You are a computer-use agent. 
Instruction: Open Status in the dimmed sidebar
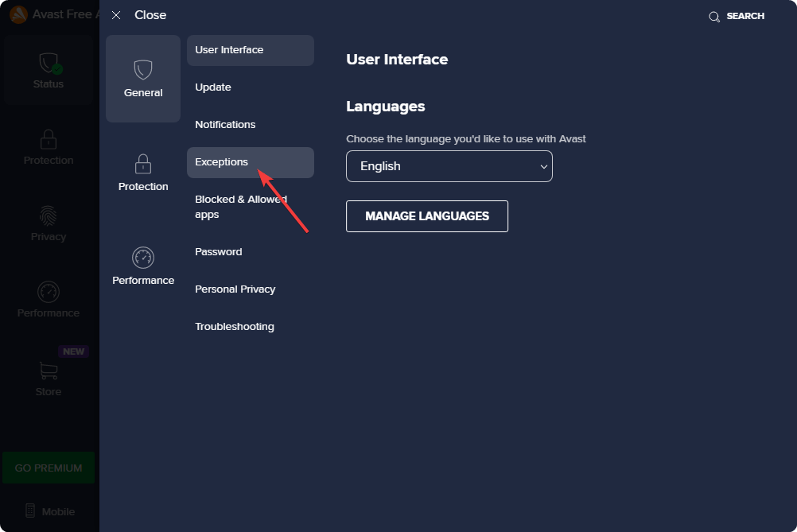[x=49, y=71]
